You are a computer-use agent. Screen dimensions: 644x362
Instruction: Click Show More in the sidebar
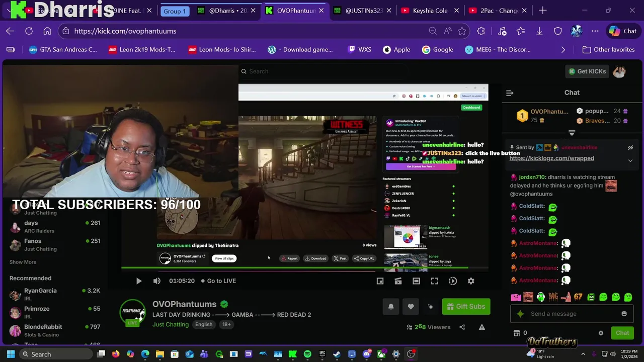coord(23,262)
